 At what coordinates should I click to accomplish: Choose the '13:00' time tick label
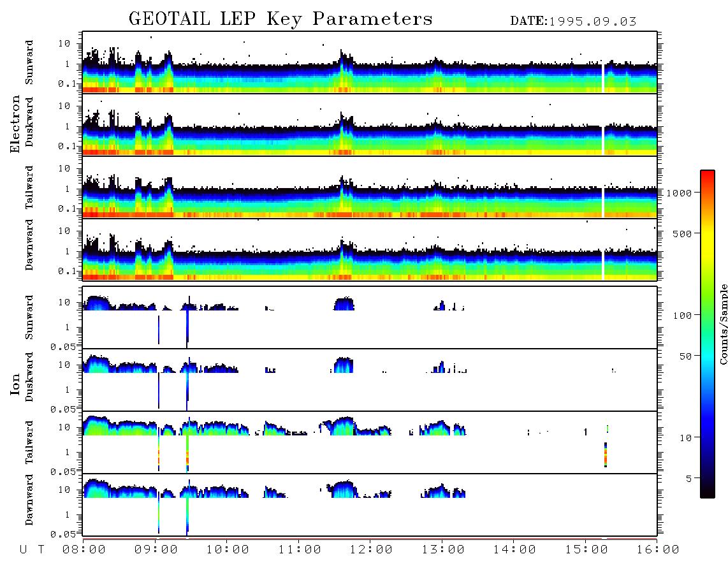443,550
